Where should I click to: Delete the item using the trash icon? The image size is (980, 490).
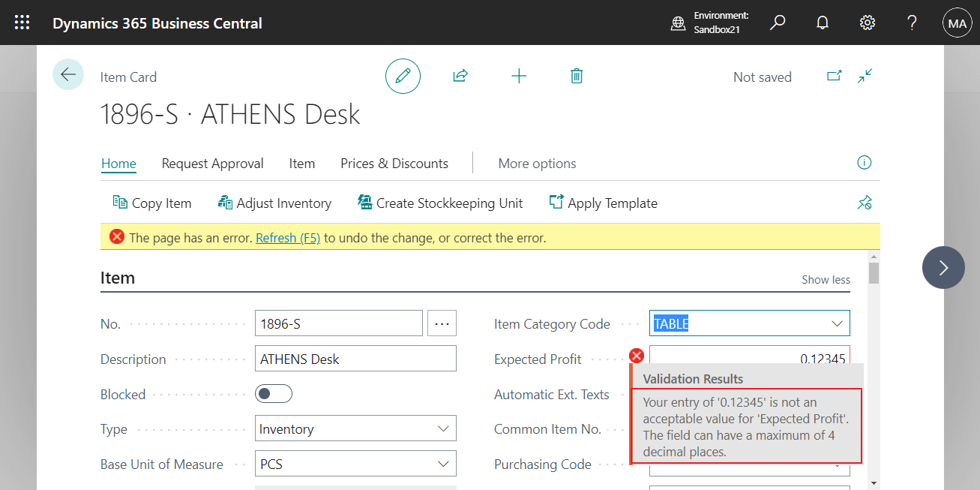pyautogui.click(x=576, y=75)
